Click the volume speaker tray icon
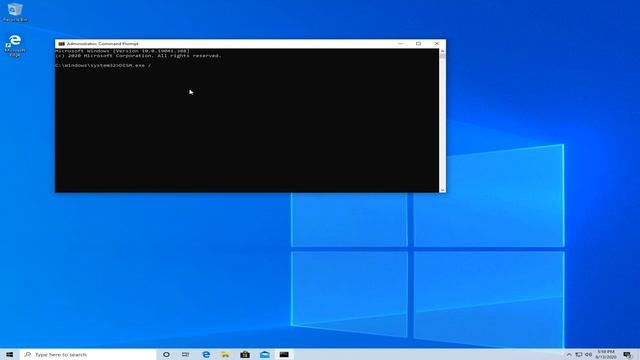The image size is (640, 360). click(589, 355)
